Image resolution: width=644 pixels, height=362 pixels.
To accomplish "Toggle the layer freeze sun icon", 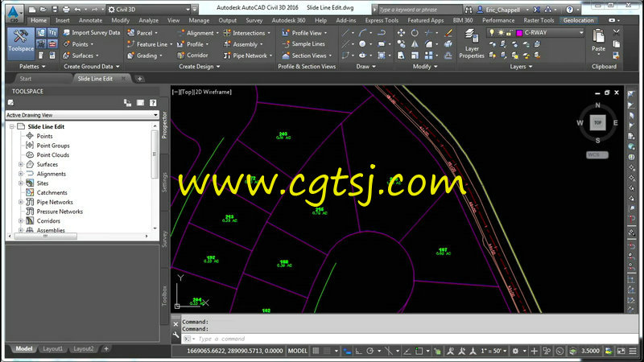I will (500, 32).
